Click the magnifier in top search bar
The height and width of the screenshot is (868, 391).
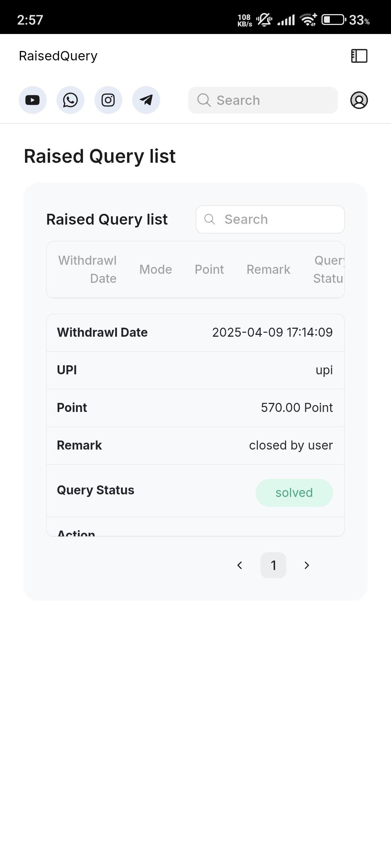point(204,100)
